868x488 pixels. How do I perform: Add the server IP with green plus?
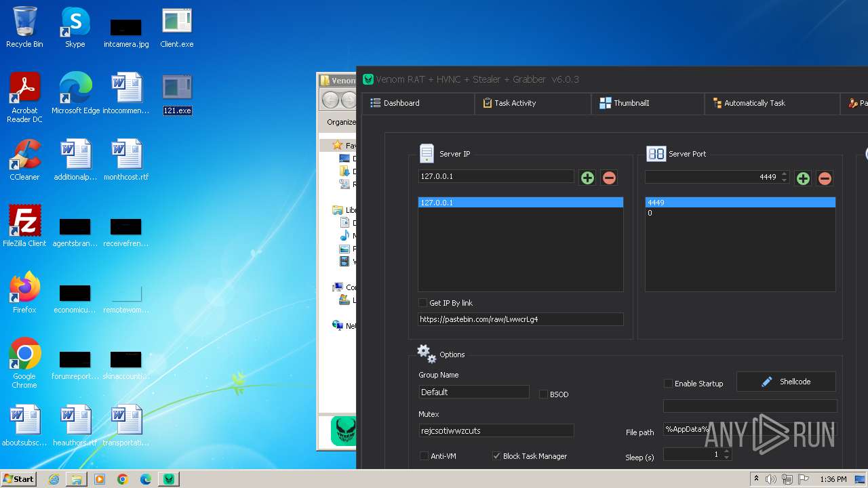[x=587, y=178]
